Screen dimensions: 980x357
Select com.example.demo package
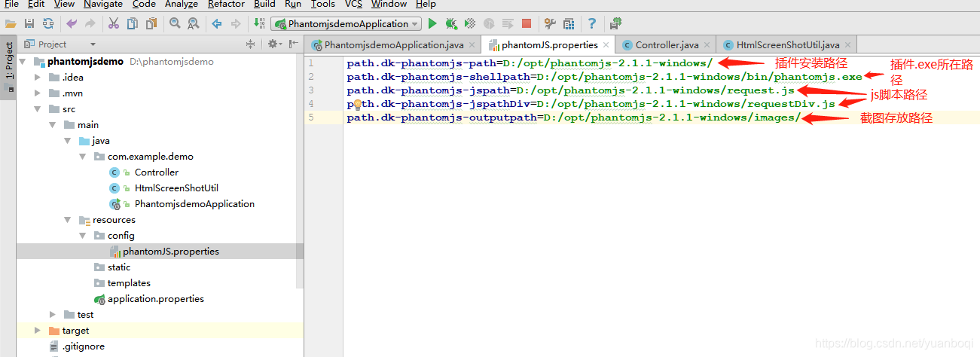coord(149,157)
